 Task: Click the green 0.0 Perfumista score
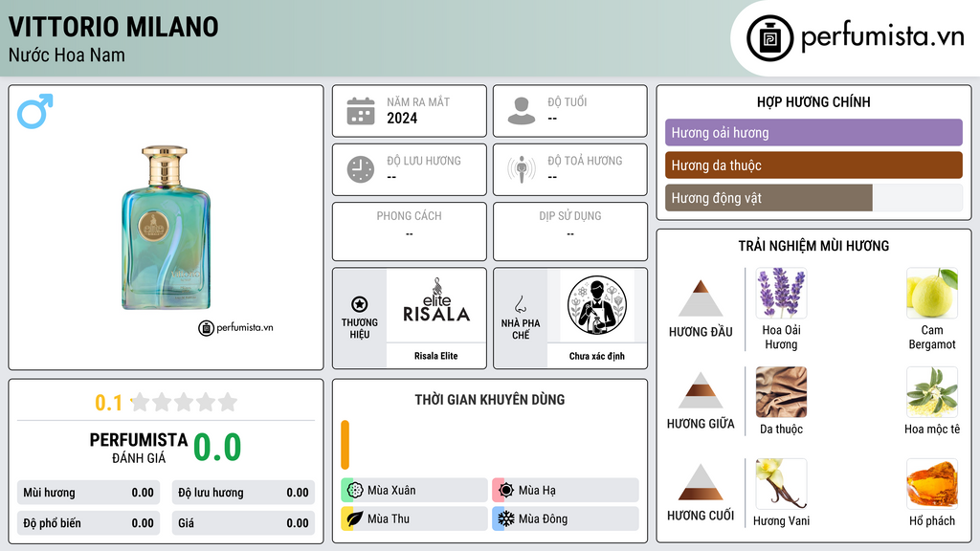click(x=217, y=448)
